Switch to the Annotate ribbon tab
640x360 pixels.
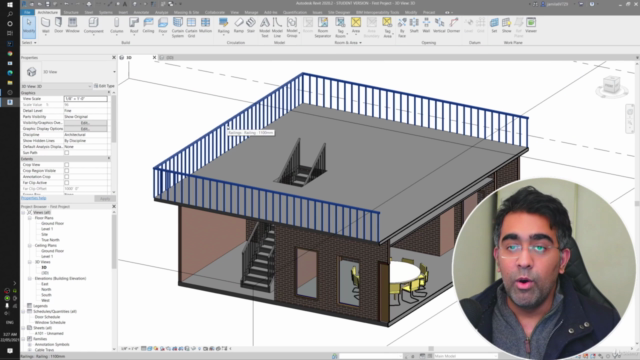(x=141, y=13)
